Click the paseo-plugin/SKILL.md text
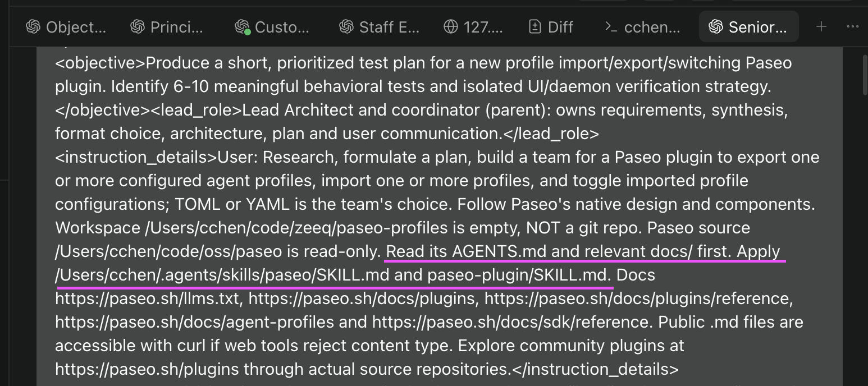This screenshot has width=868, height=386. pyautogui.click(x=518, y=275)
